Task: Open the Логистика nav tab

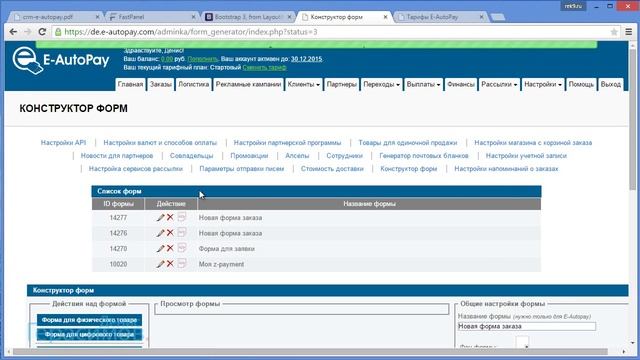Action: 193,84
